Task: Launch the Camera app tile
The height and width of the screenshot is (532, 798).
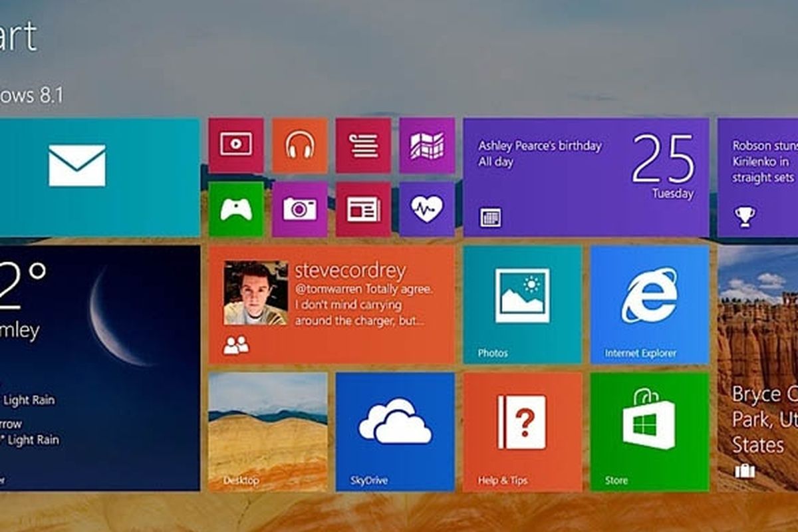Action: pyautogui.click(x=300, y=209)
